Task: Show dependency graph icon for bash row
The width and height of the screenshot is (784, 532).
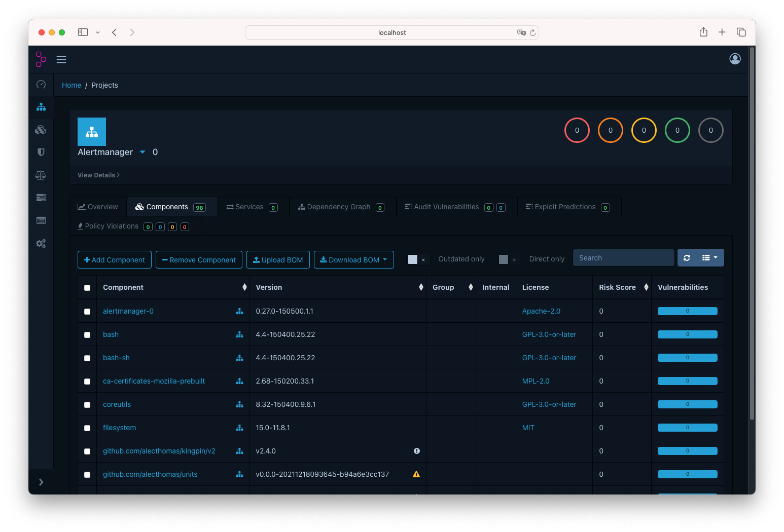Action: click(x=239, y=334)
